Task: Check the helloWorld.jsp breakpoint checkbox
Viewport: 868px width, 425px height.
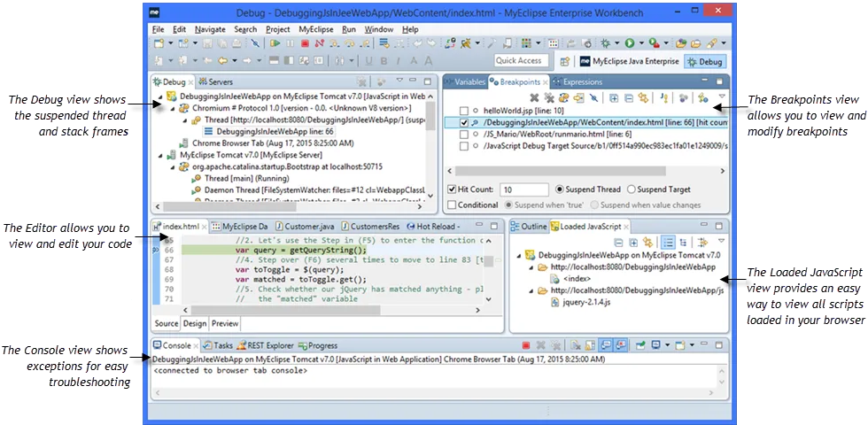Action: 464,111
